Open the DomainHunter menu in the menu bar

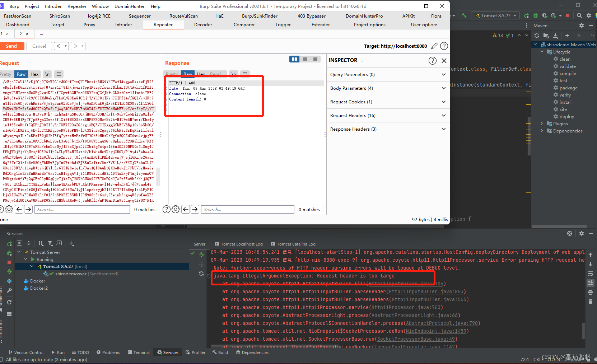(130, 6)
